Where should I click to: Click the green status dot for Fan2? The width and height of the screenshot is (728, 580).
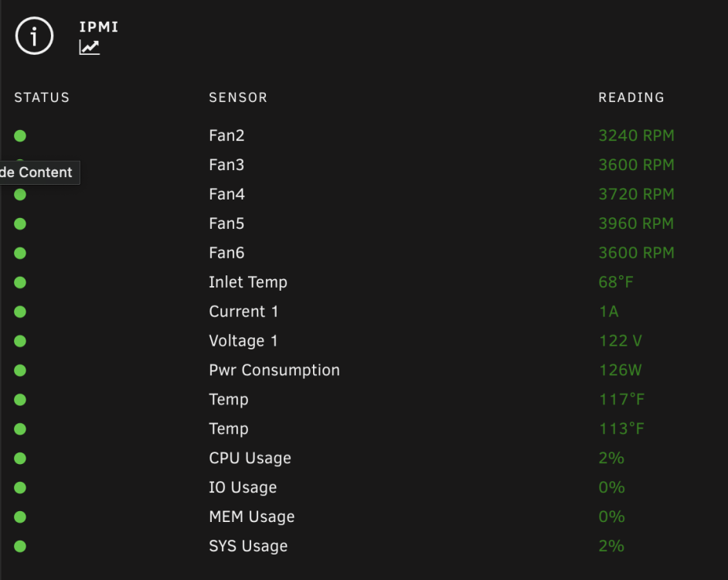[x=20, y=135]
